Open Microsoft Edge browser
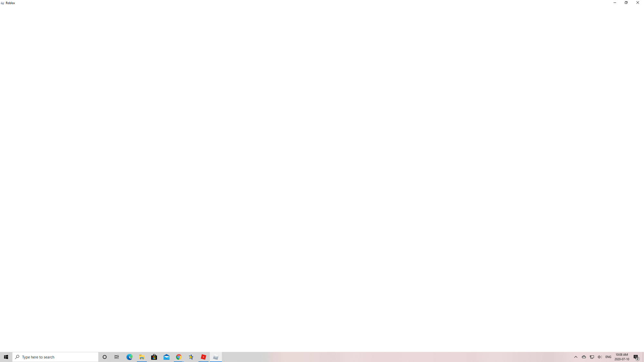 coord(129,357)
